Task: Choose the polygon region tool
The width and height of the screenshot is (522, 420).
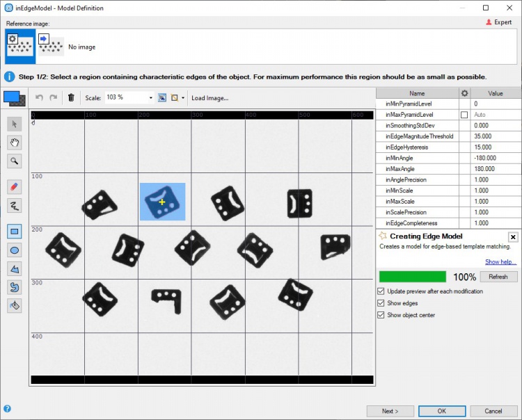Action: pyautogui.click(x=15, y=268)
